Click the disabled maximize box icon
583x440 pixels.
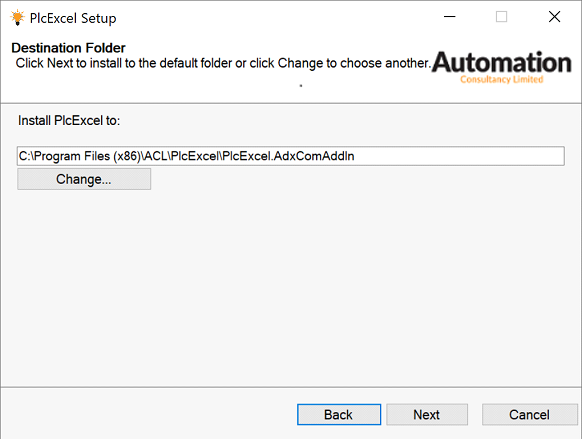pos(501,16)
